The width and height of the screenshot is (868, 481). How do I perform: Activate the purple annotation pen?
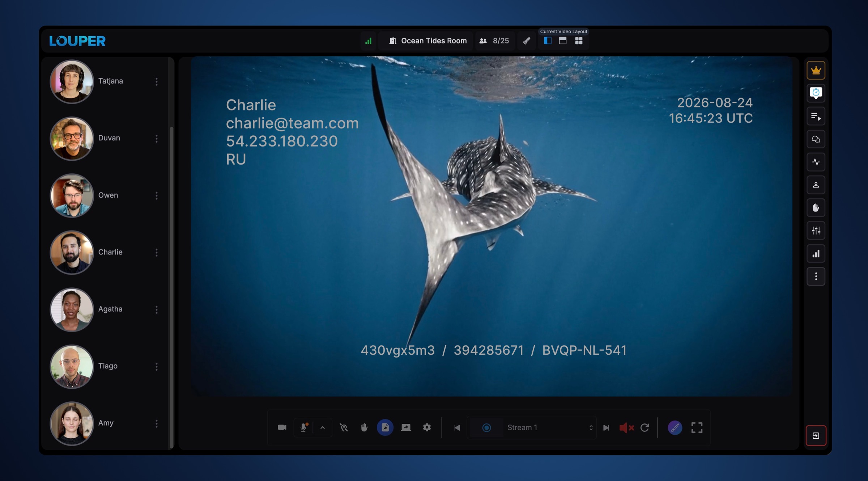[675, 427]
